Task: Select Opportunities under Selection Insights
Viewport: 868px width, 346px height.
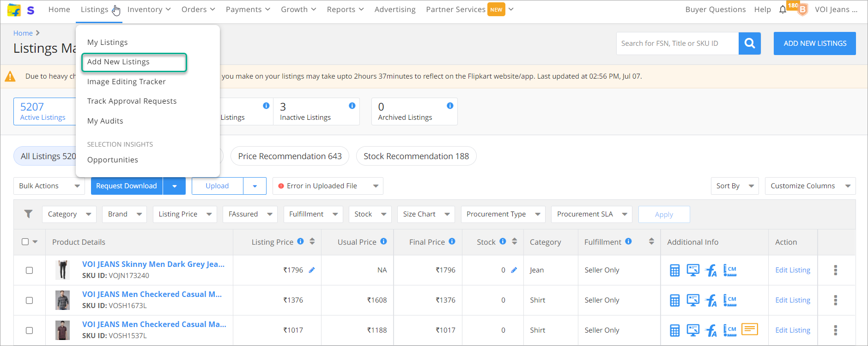Action: (x=113, y=160)
